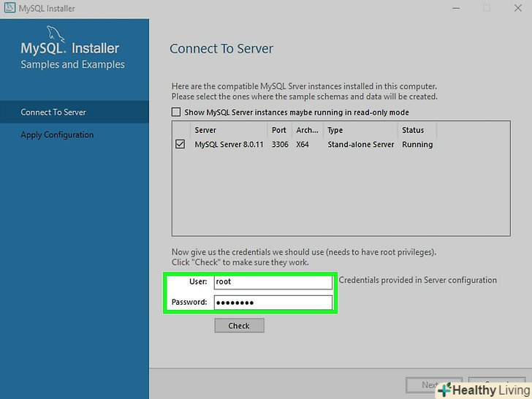Screen dimensions: 532x399
Task: Open the Connect To Server step
Action: point(75,112)
